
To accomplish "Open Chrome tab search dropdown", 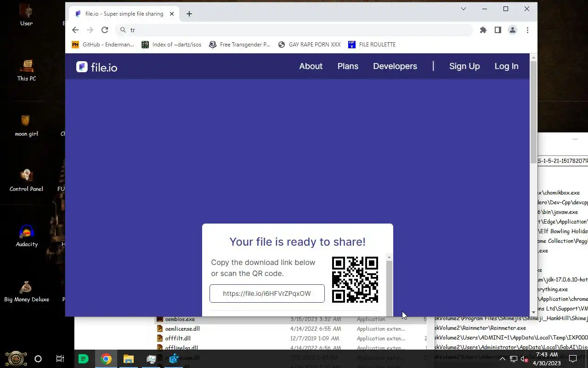I will click(464, 9).
